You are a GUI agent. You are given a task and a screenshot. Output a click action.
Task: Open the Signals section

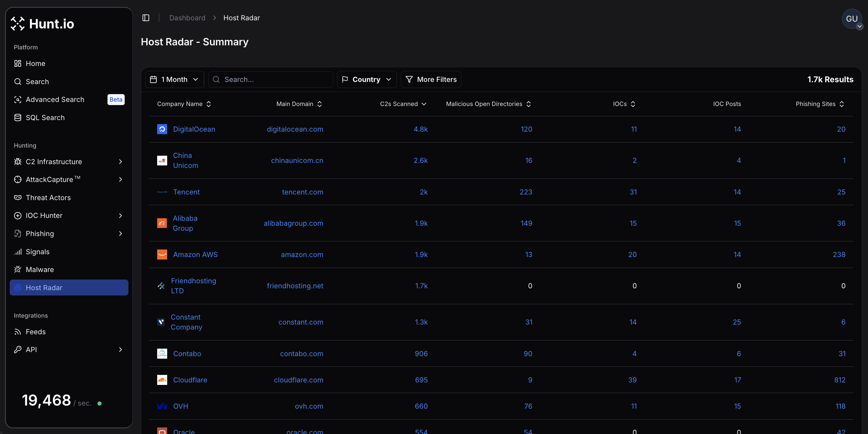[x=69, y=252]
